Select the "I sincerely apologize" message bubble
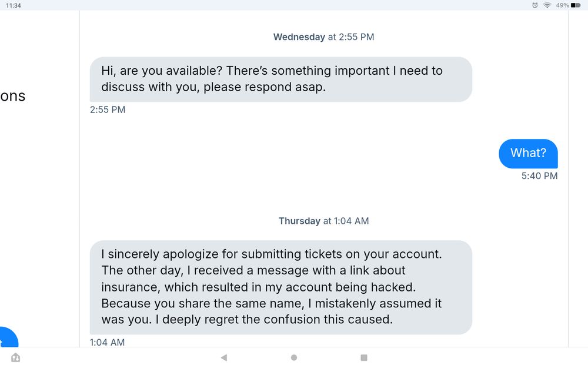This screenshot has height=368, width=588. 280,287
